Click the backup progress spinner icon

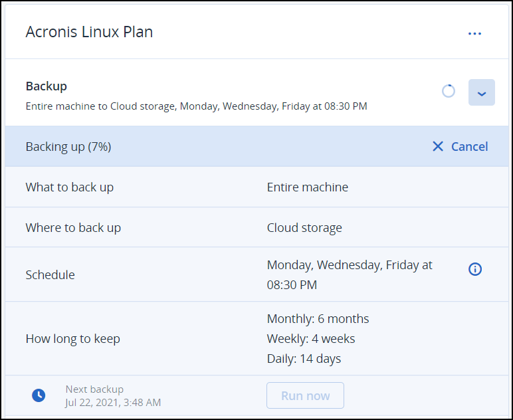449,91
